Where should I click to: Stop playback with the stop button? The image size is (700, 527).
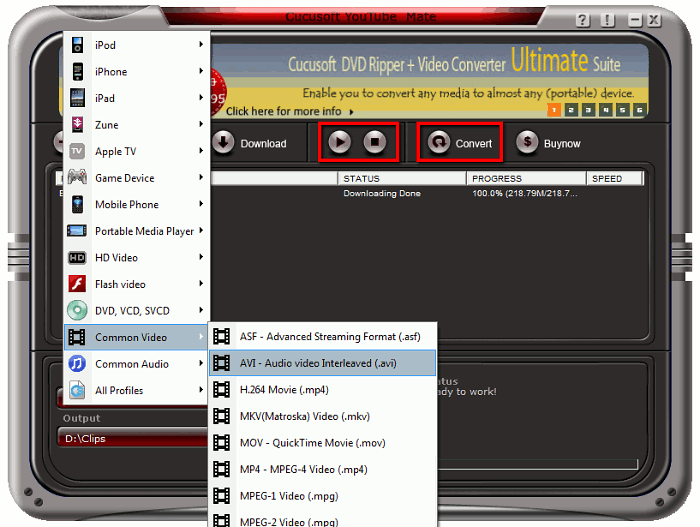pyautogui.click(x=375, y=142)
